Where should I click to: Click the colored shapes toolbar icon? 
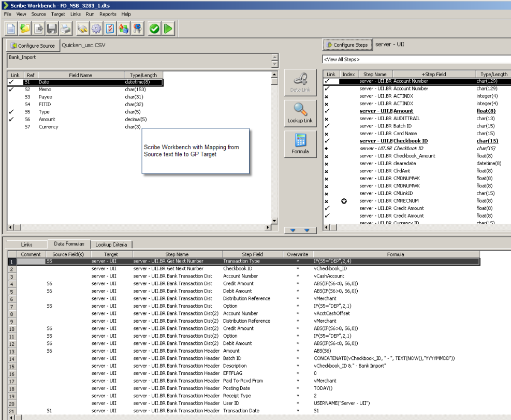coord(124,28)
